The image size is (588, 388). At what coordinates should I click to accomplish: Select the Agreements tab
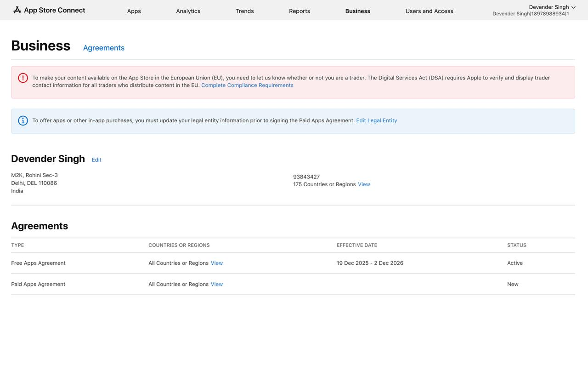tap(104, 48)
